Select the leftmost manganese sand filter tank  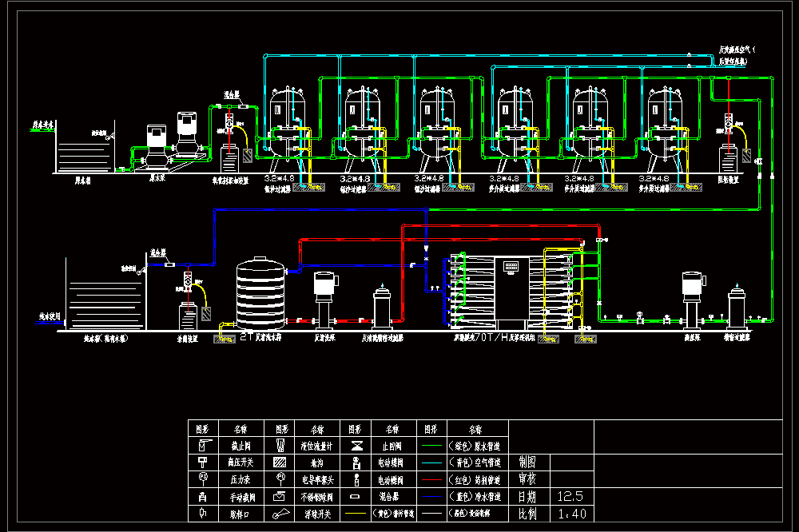click(x=288, y=130)
